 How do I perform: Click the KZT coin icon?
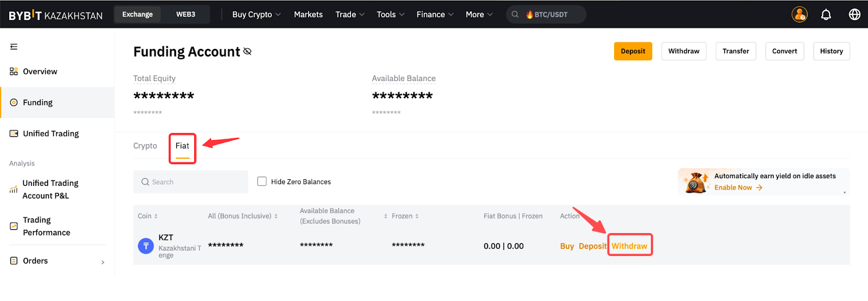pos(146,246)
